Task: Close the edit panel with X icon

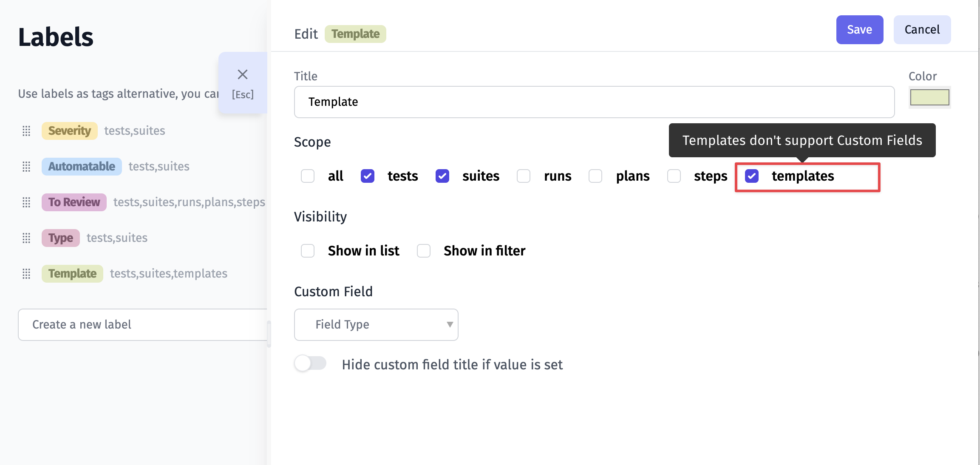Action: 243,75
